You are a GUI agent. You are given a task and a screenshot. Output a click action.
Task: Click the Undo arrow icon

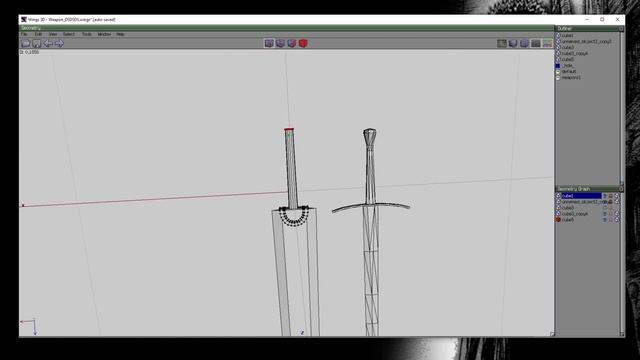click(48, 43)
